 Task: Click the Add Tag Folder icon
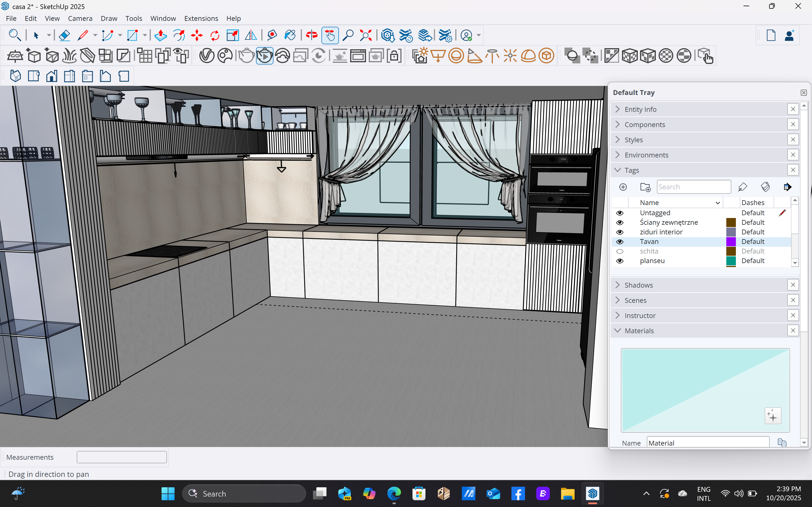645,187
